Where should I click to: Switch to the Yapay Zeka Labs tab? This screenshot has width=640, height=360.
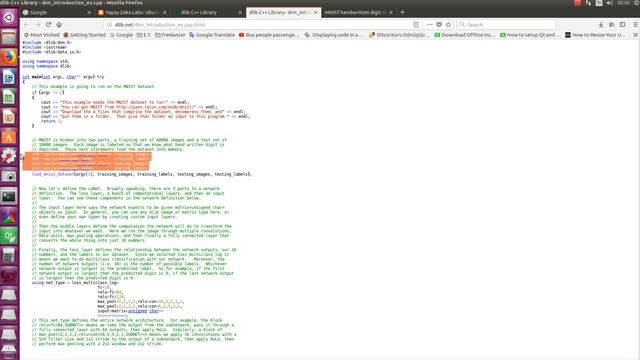pos(132,12)
